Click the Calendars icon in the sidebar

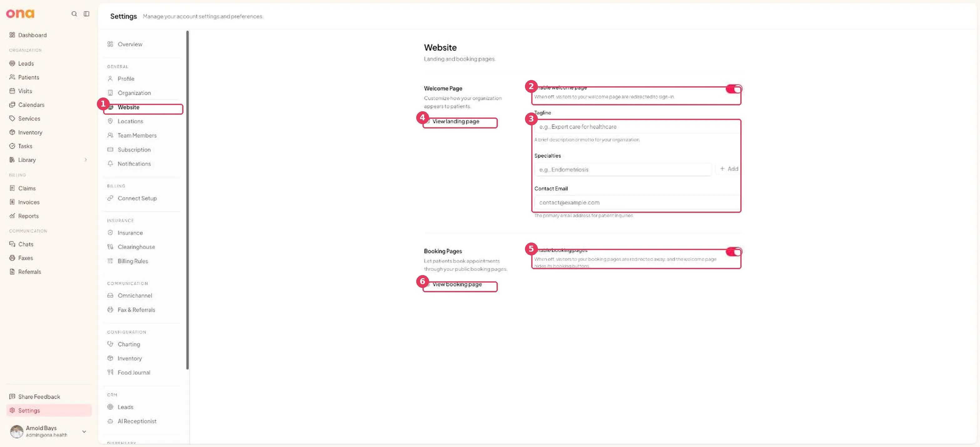[x=12, y=105]
